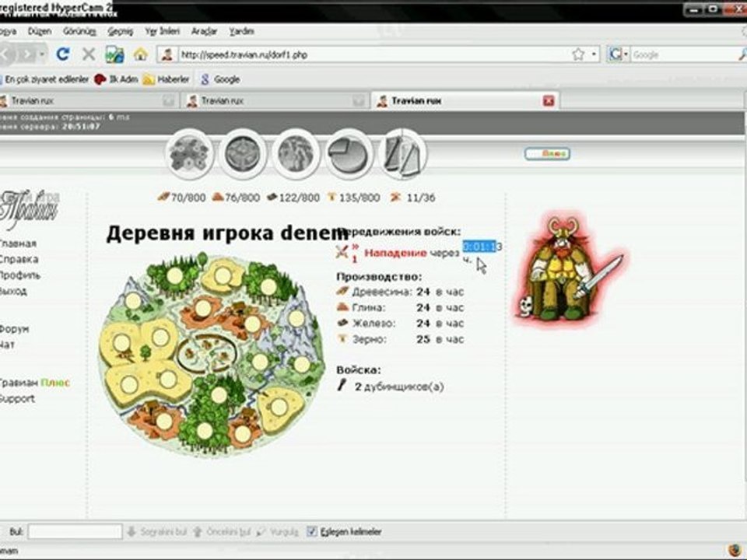Open the Чат sidebar link
The width and height of the screenshot is (747, 560).
(x=8, y=345)
